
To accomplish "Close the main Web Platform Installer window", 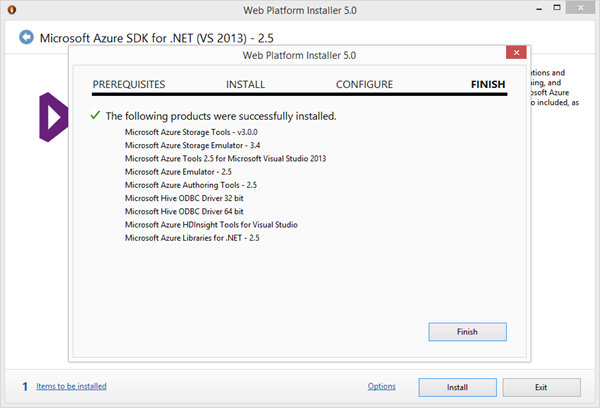I will (580, 9).
